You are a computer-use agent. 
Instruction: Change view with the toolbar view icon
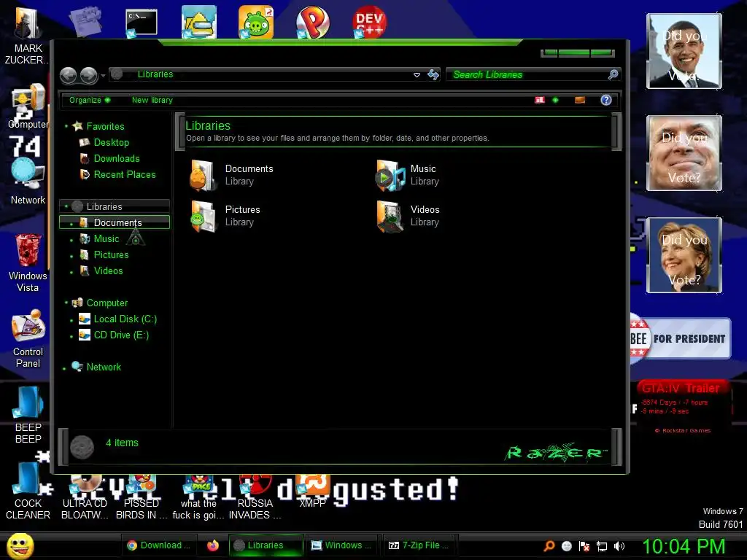pos(540,100)
